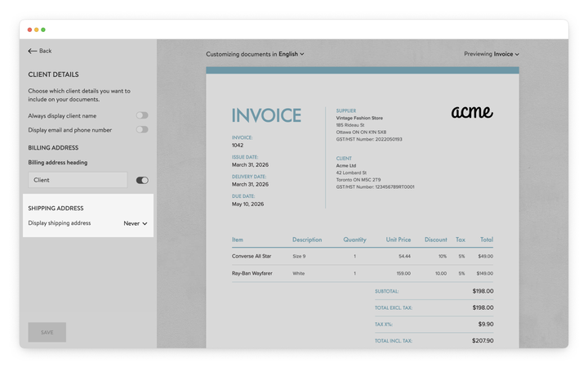Image resolution: width=588 pixels, height=368 pixels.
Task: Click the yellow minimize window dot
Action: (37, 29)
